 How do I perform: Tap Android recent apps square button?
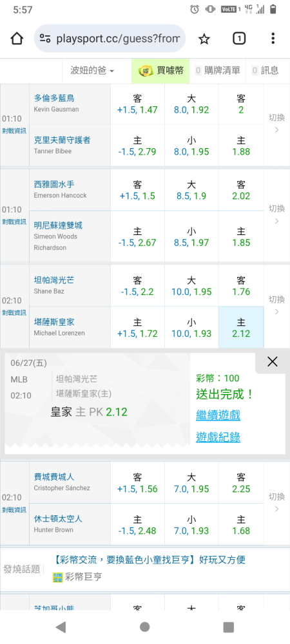coord(228,627)
